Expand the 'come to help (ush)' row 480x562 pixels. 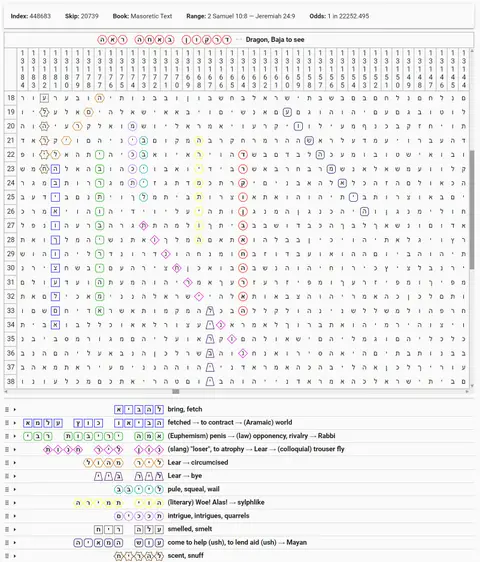(x=15, y=543)
